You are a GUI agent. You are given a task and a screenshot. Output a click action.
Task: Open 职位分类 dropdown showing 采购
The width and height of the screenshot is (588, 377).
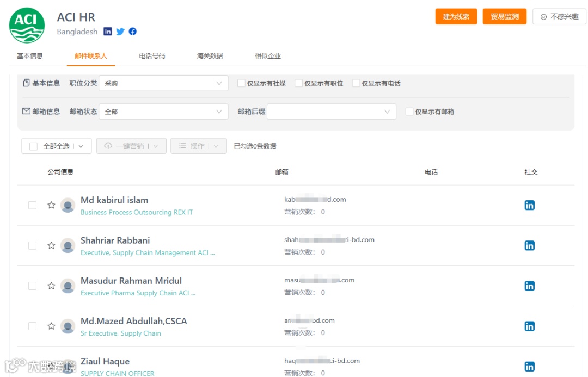163,83
